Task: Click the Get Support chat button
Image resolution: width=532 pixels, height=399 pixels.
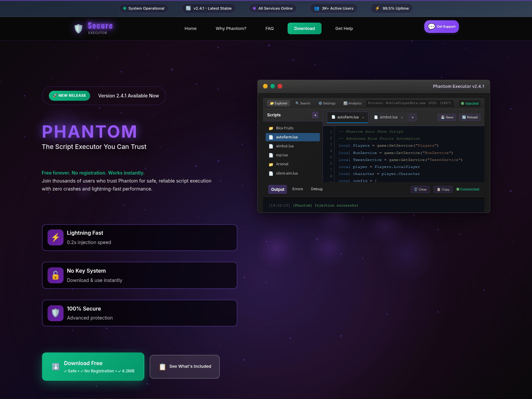Action: 442,27
